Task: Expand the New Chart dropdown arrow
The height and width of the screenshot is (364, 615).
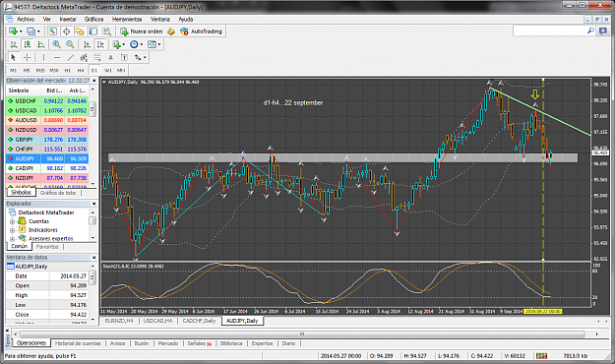Action: (x=21, y=31)
